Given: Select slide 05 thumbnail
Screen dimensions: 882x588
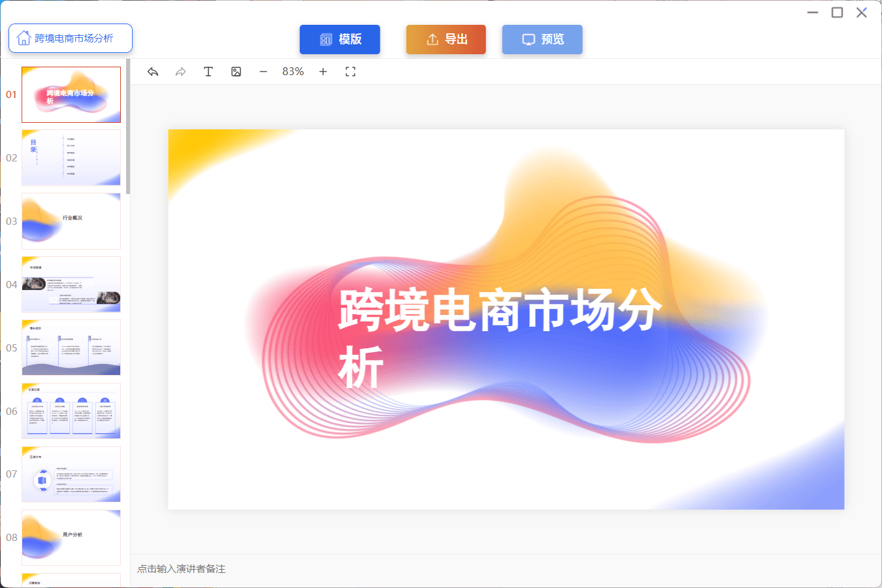Looking at the screenshot, I should 71,348.
